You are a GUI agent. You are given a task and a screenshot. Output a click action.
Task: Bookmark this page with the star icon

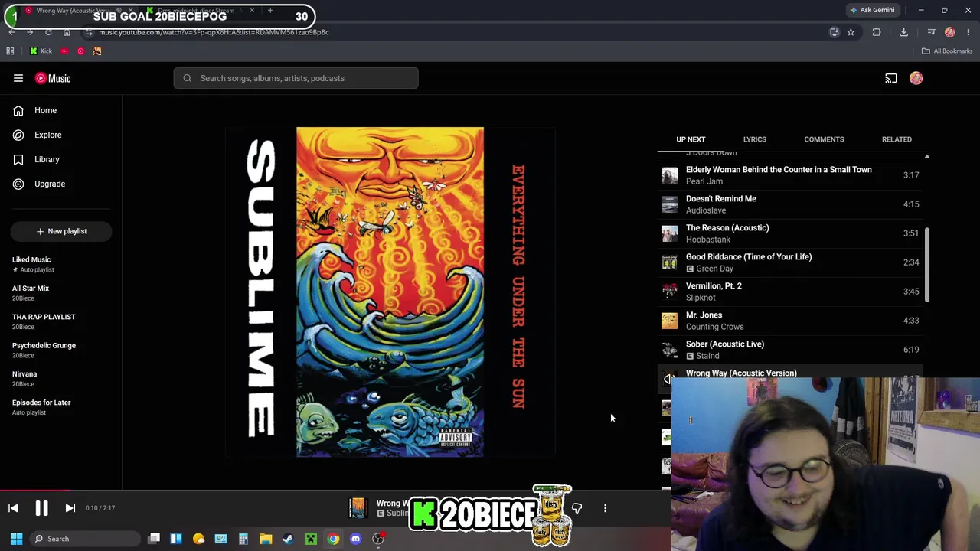[851, 32]
